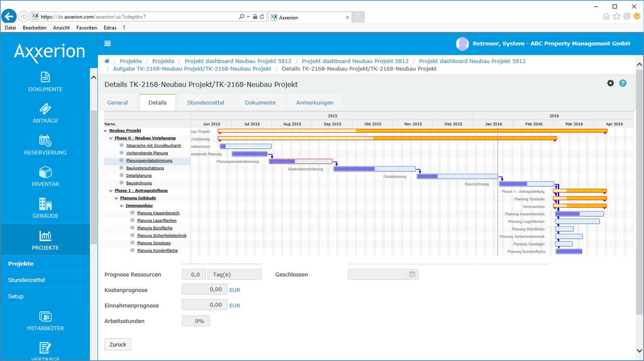Open browser home icon

606,17
